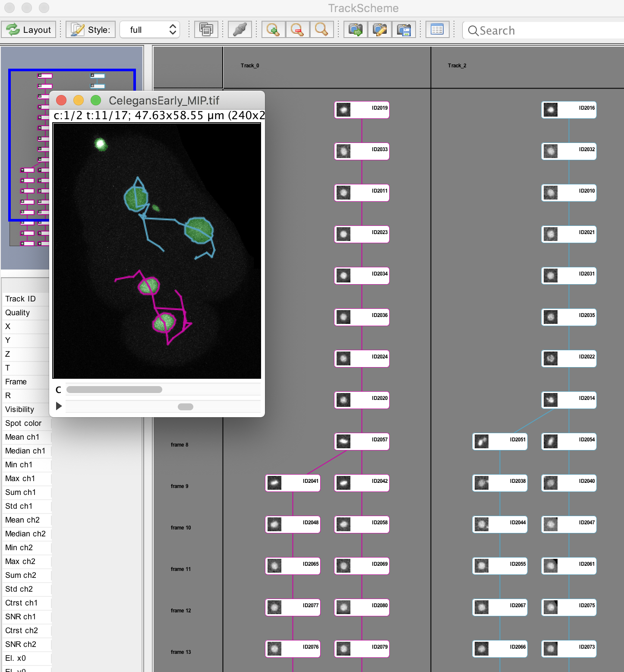
Task: Select spot ID2019 in Track_0
Action: pyautogui.click(x=362, y=109)
